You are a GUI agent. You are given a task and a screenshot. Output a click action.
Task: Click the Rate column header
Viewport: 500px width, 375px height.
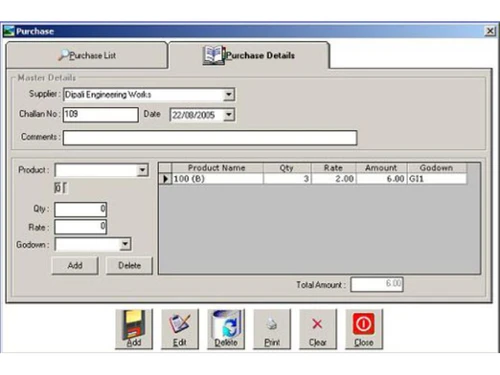coord(333,168)
